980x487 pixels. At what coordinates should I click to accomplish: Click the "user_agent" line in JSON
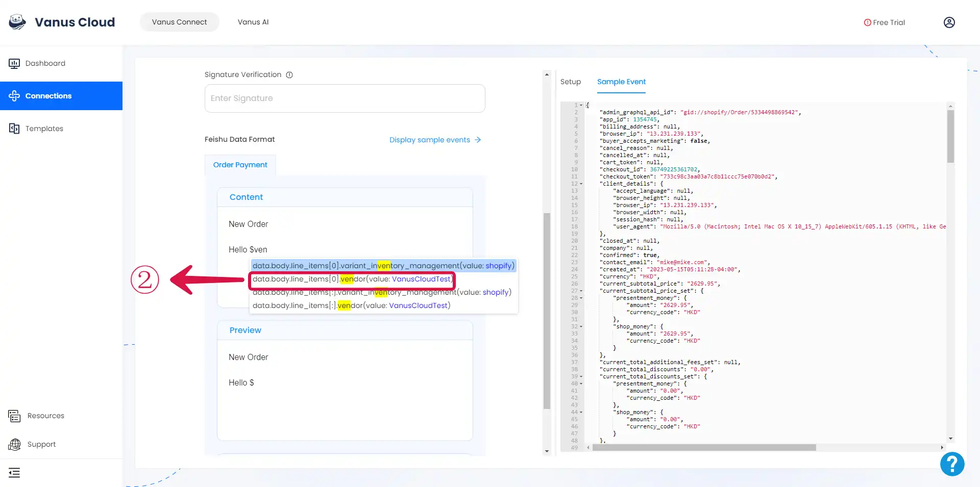point(779,226)
